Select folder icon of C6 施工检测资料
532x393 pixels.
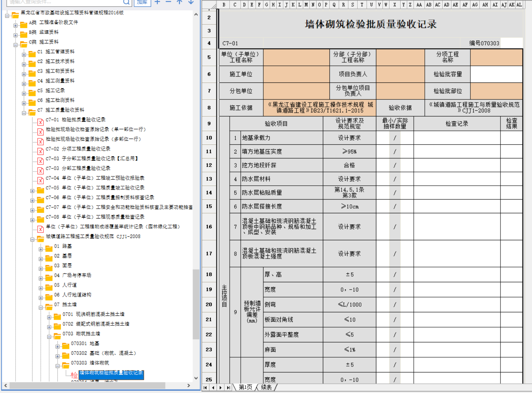point(32,103)
